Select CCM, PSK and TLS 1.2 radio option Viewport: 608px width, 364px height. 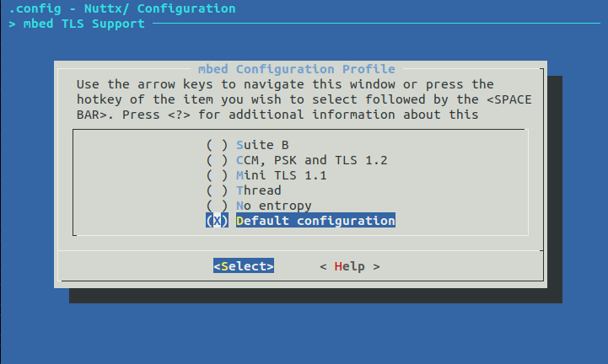click(217, 160)
